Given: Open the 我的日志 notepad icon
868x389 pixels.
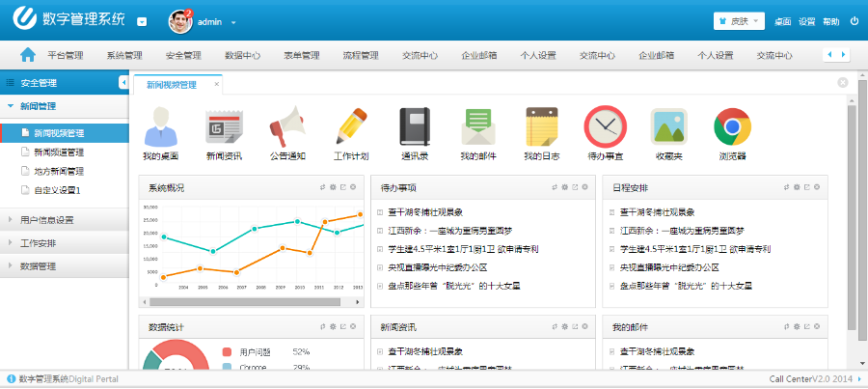Looking at the screenshot, I should 542,126.
